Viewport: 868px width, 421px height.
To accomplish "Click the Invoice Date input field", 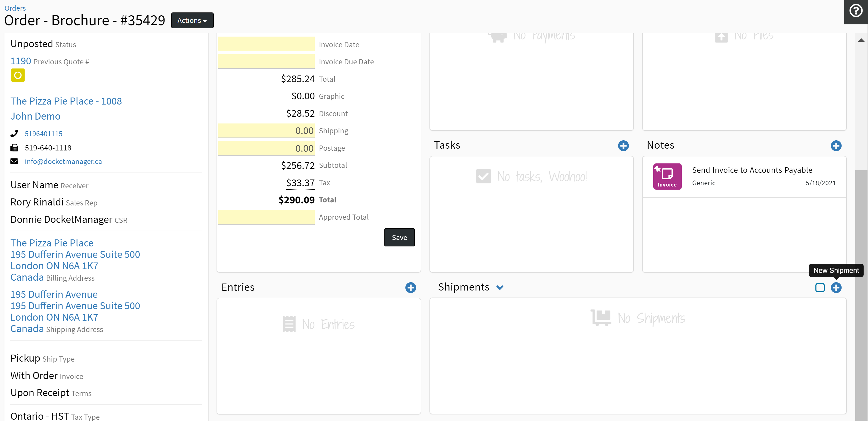I will [266, 44].
